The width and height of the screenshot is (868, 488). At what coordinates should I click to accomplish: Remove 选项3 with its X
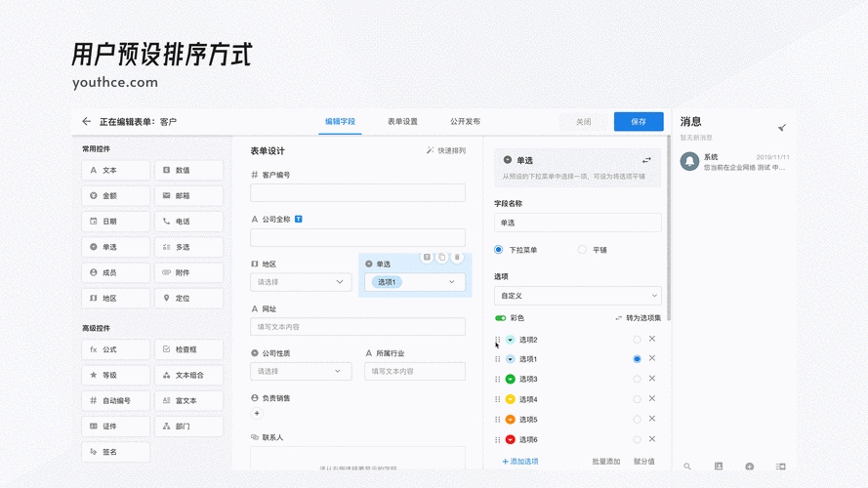pos(652,379)
